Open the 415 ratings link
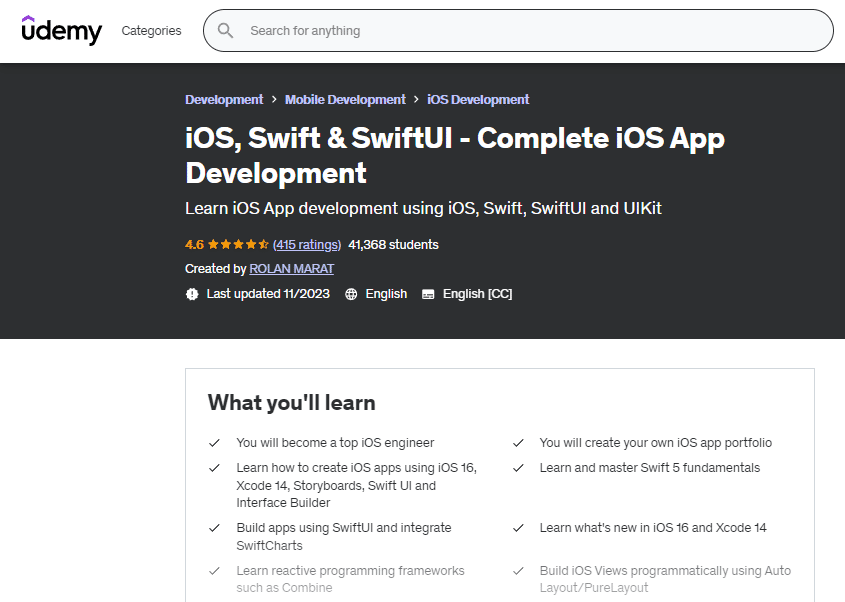This screenshot has width=845, height=602. point(307,244)
